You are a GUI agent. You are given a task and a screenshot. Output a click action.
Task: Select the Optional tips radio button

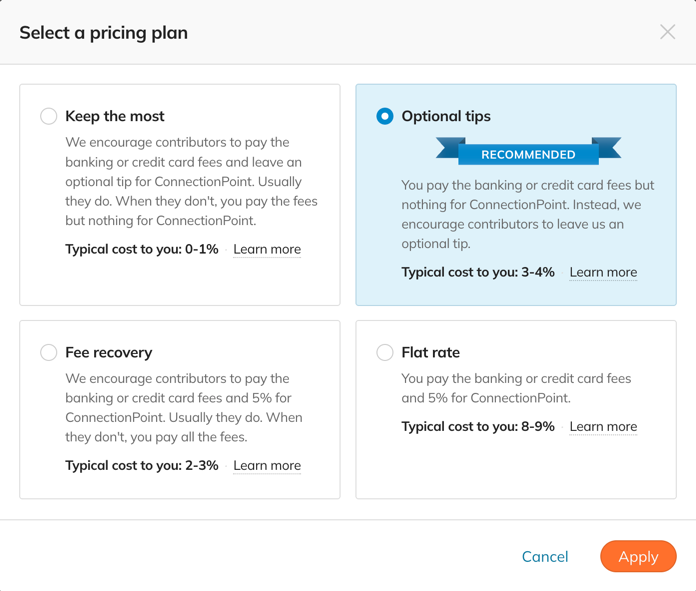(x=385, y=116)
